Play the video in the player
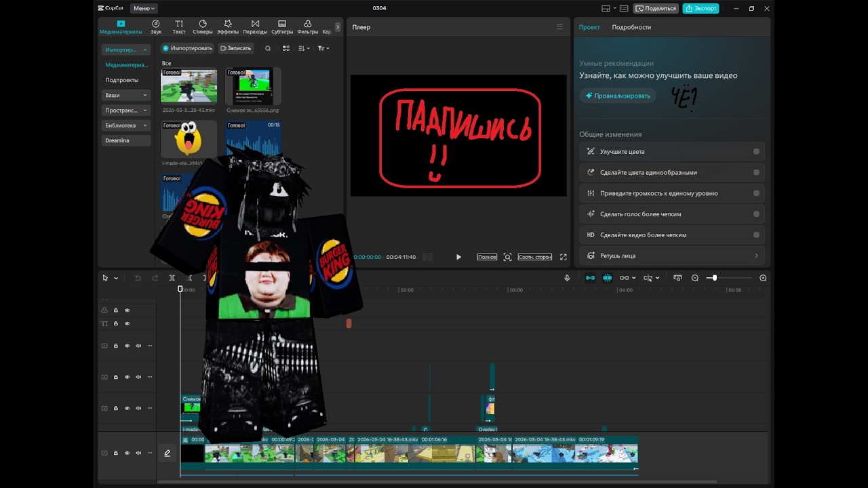 (x=458, y=257)
